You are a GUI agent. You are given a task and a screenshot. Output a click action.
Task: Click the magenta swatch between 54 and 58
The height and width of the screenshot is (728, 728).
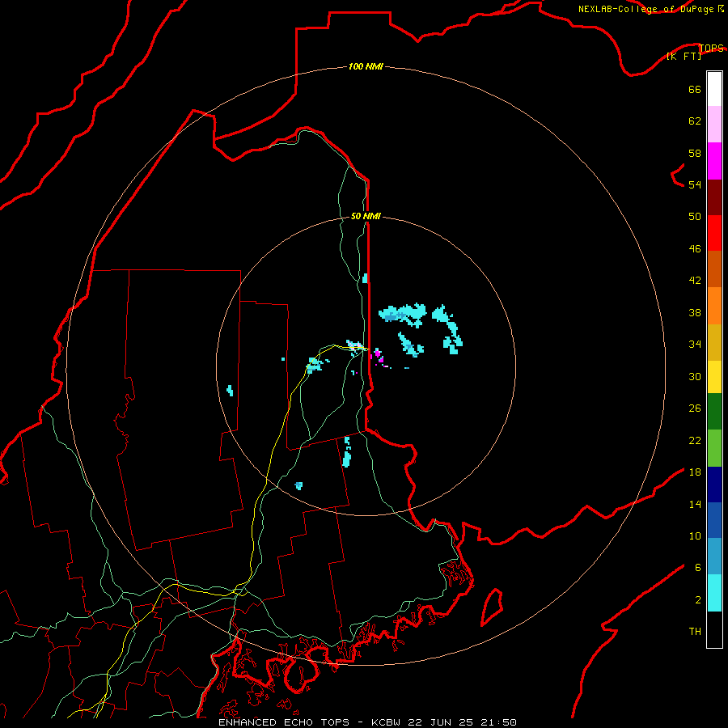714,161
